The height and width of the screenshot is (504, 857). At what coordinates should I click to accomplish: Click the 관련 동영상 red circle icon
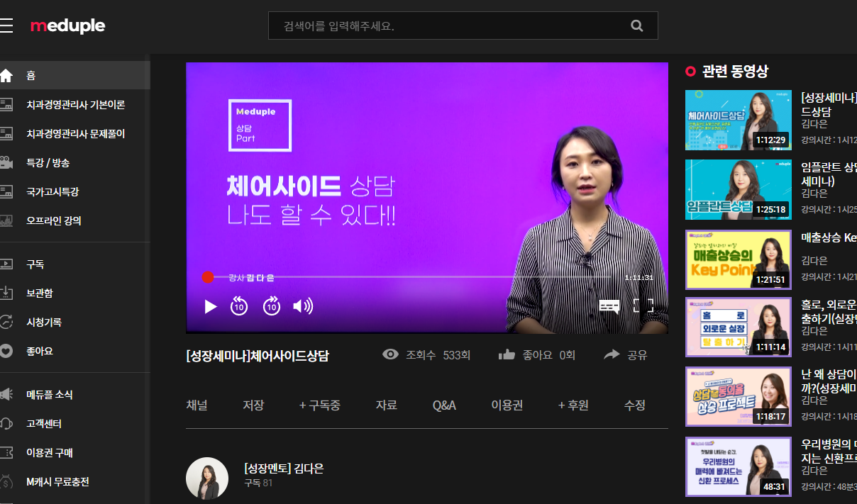click(691, 71)
